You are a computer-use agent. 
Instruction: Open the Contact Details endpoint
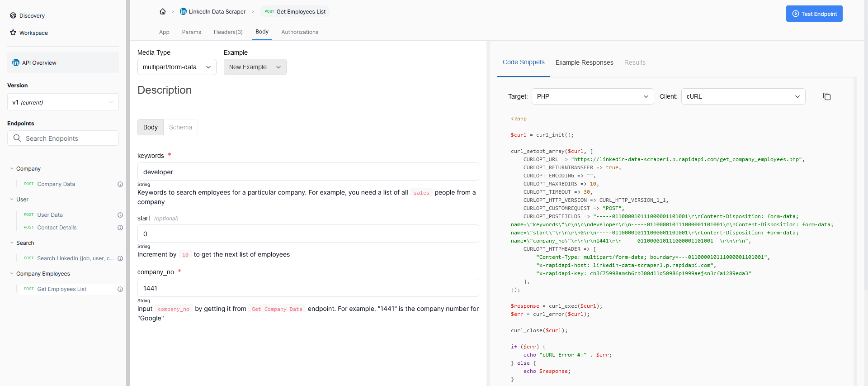(x=57, y=228)
